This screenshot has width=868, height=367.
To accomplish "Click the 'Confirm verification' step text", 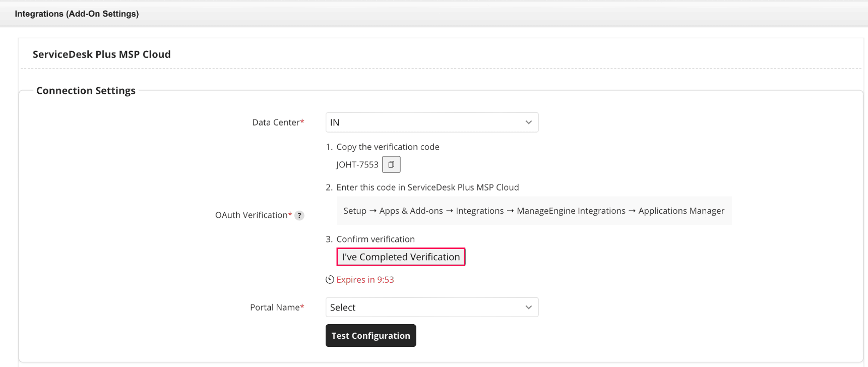I will pos(376,239).
